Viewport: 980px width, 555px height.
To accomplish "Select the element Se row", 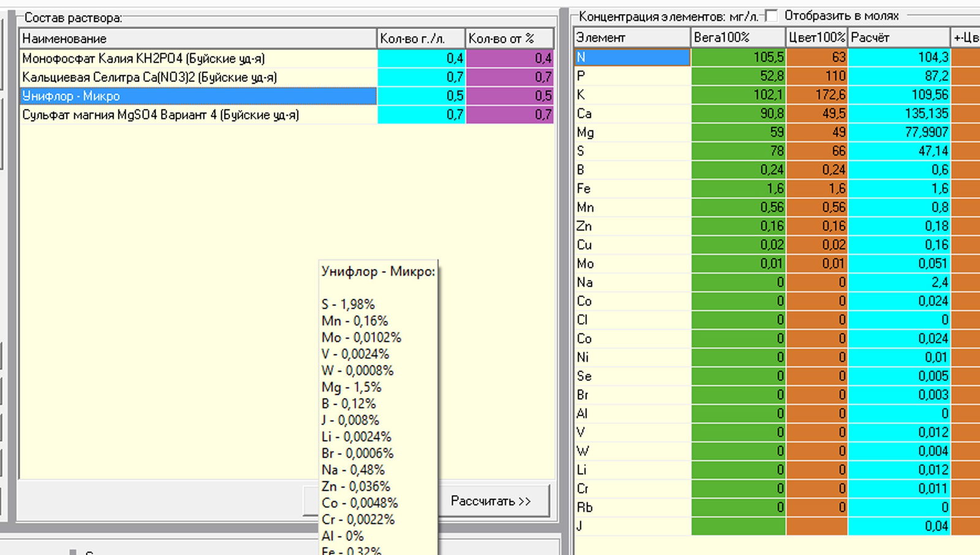I will point(632,376).
